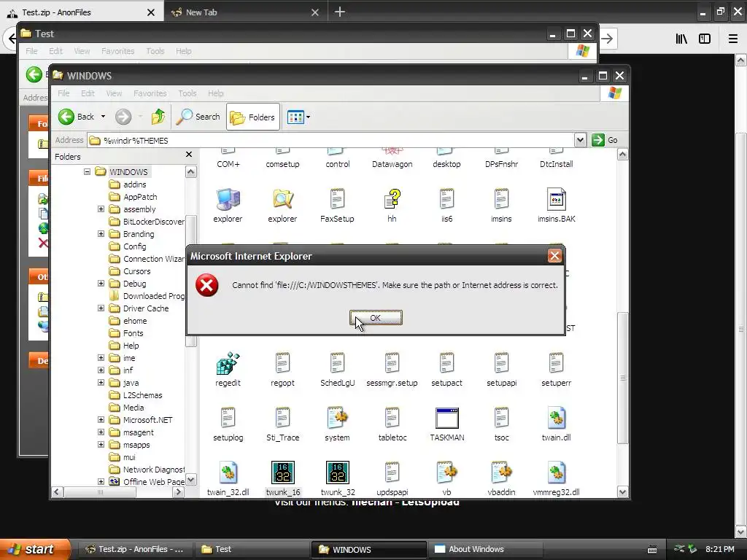The image size is (747, 560).
Task: Close the Folders pane with X
Action: click(189, 155)
